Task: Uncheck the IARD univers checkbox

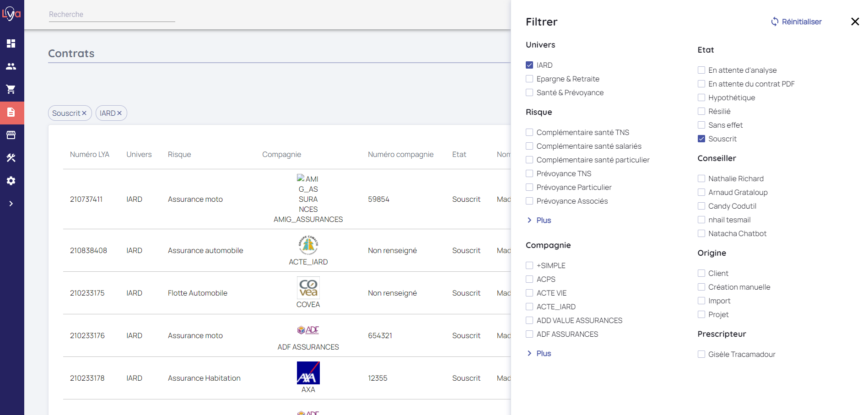Action: click(529, 65)
